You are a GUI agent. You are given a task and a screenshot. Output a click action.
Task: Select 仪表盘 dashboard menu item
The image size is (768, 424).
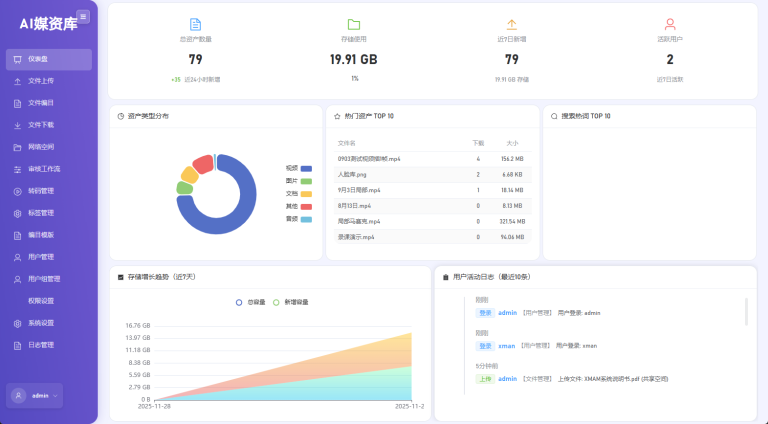(x=47, y=59)
